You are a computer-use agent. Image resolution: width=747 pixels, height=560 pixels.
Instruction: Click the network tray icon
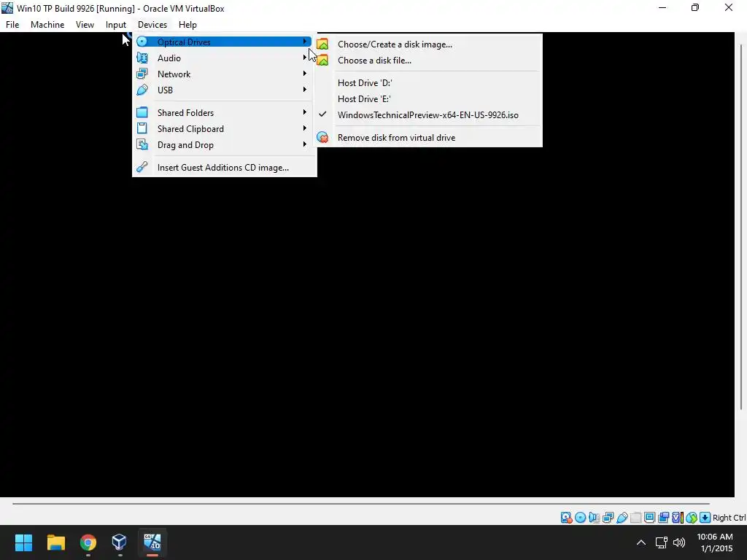661,542
